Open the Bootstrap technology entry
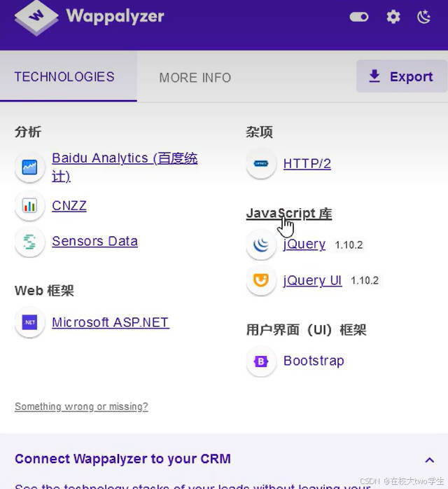Image resolution: width=448 pixels, height=489 pixels. (314, 361)
